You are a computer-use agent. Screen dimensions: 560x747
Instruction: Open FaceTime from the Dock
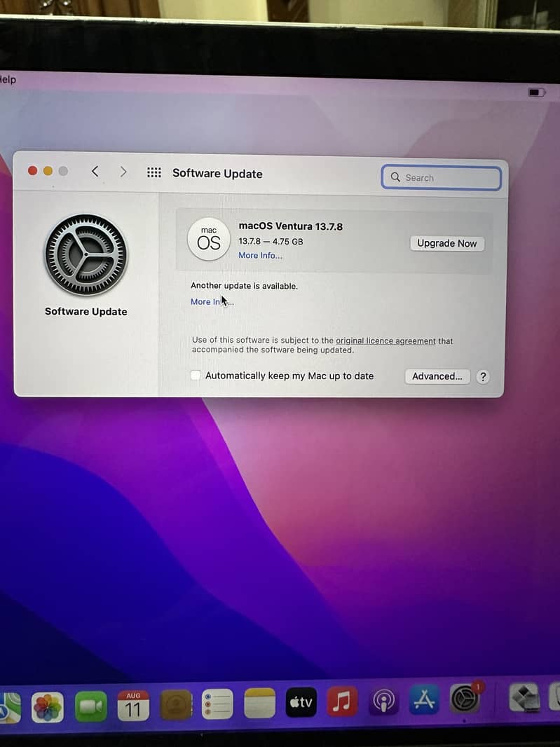[90, 706]
